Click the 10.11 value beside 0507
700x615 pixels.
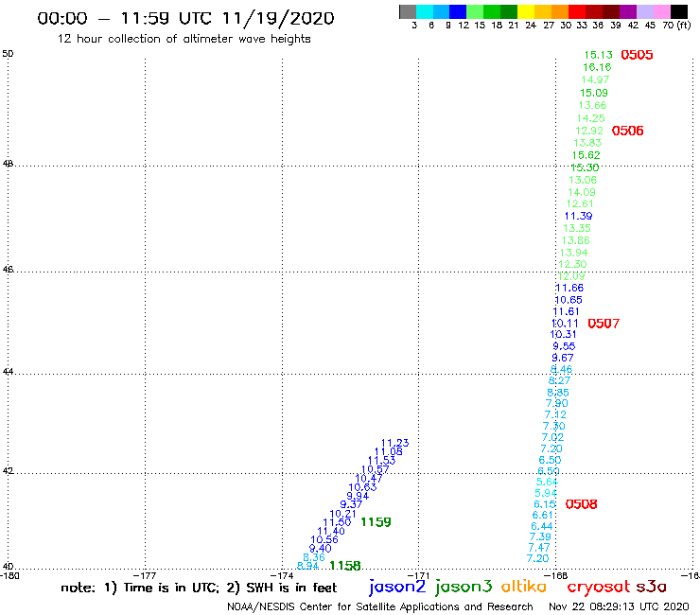click(565, 324)
